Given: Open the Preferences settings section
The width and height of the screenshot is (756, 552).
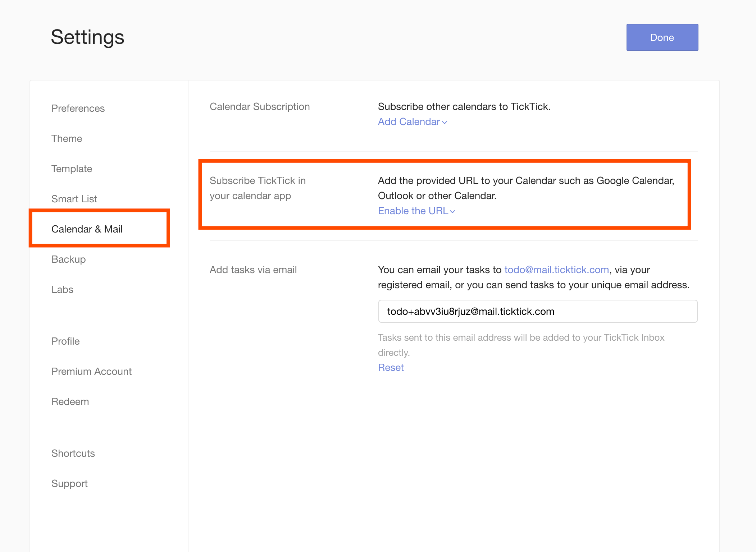Looking at the screenshot, I should coord(78,108).
